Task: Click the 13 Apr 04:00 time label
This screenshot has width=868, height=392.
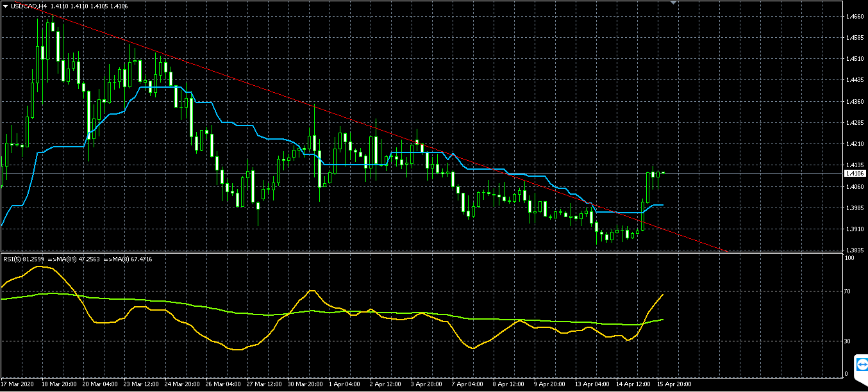Action: click(593, 385)
